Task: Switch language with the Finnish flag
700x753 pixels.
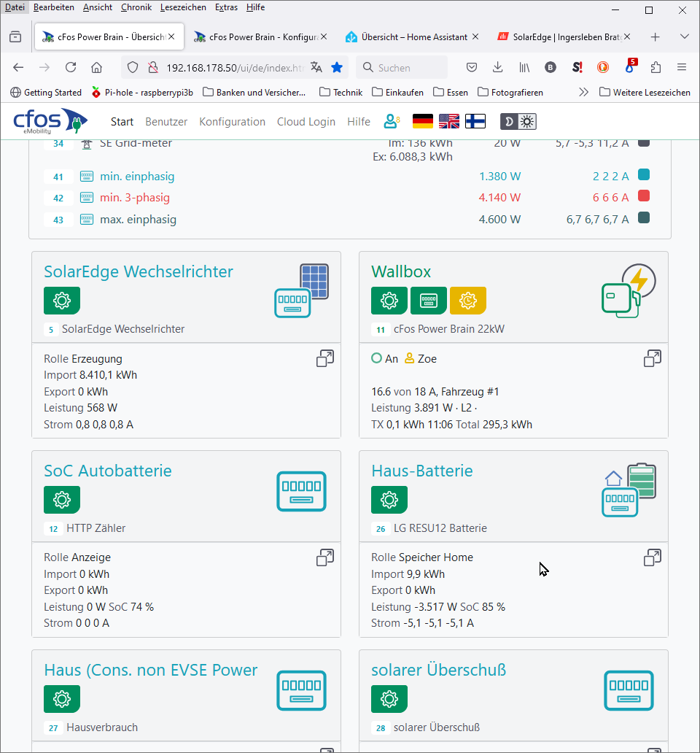Action: (x=475, y=122)
